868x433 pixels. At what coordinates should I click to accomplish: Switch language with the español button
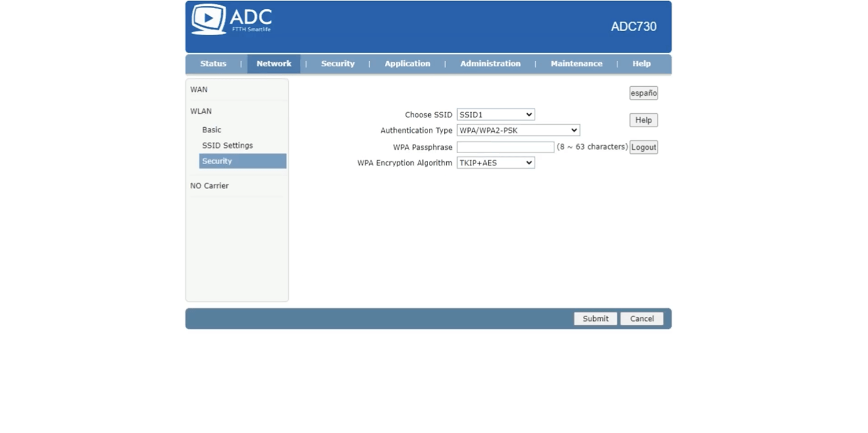click(x=643, y=93)
